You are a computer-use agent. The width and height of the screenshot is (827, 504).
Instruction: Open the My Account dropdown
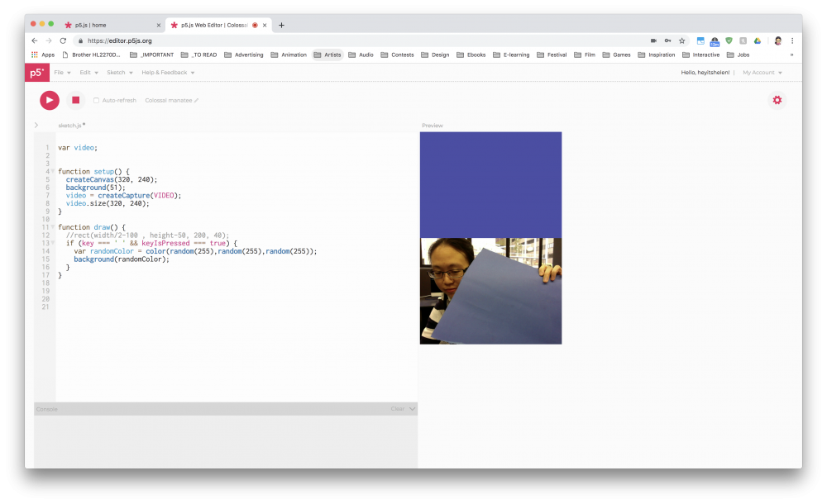[762, 73]
